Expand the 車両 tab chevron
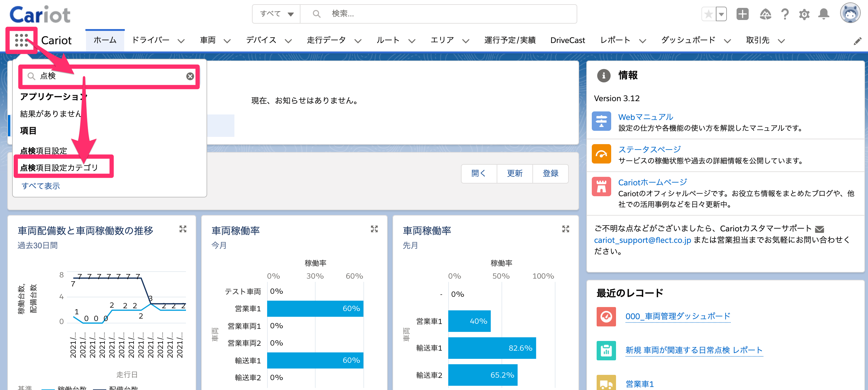This screenshot has height=390, width=868. point(227,41)
